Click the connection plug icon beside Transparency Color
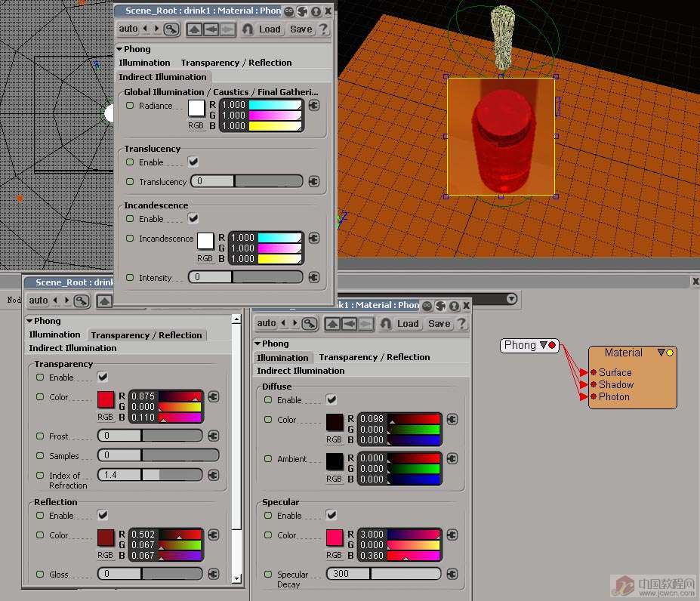This screenshot has width=700, height=601. point(214,396)
